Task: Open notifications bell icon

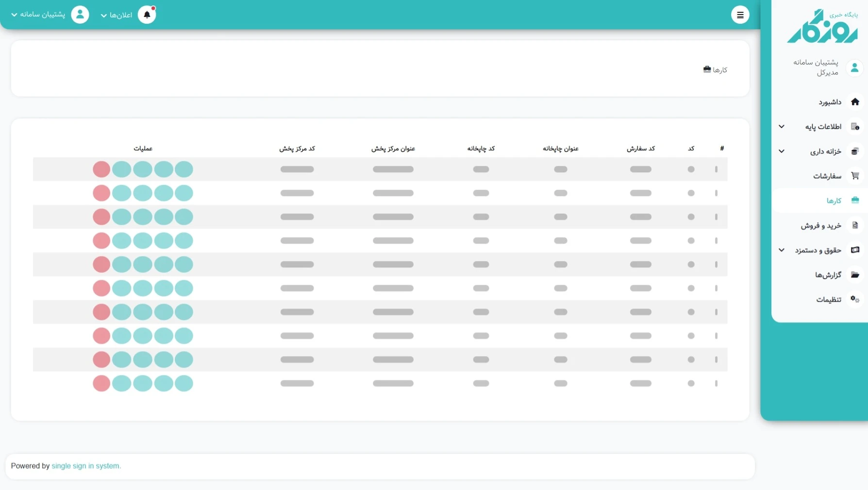Action: 147,15
